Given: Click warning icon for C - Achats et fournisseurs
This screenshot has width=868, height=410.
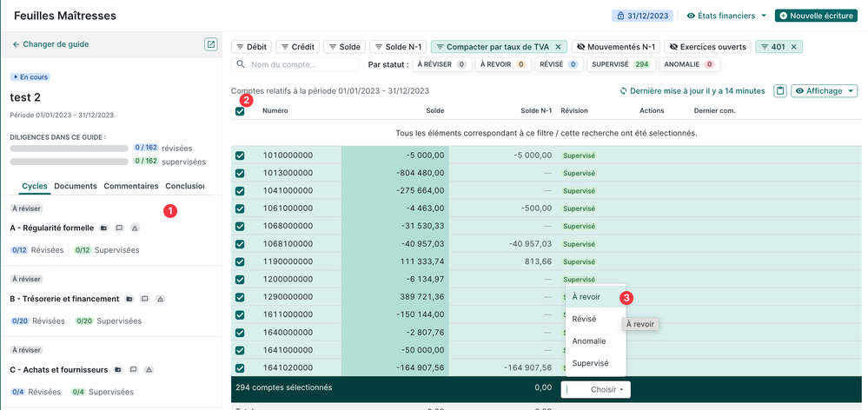Looking at the screenshot, I should point(148,370).
